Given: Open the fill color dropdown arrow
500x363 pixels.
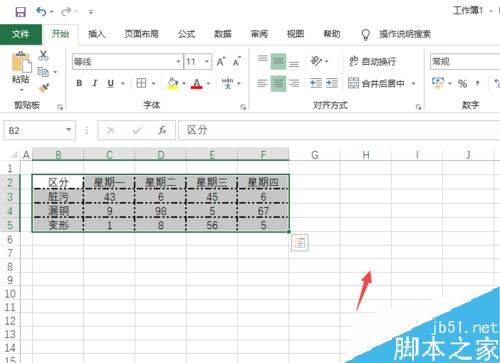Looking at the screenshot, I should [x=184, y=83].
